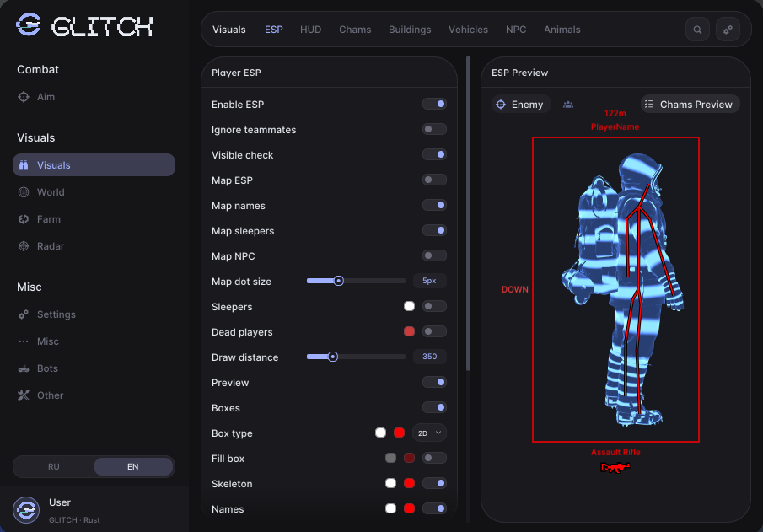Switch to the Vehicles tab
This screenshot has height=532, width=763.
tap(468, 30)
